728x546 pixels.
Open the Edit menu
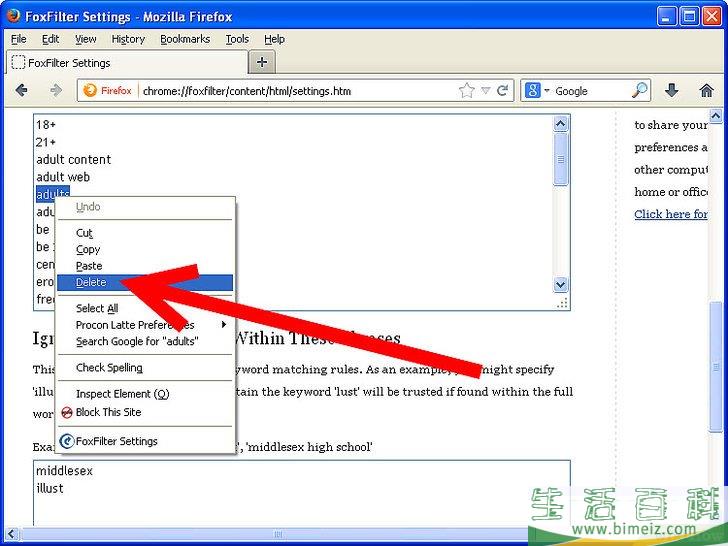click(x=50, y=39)
